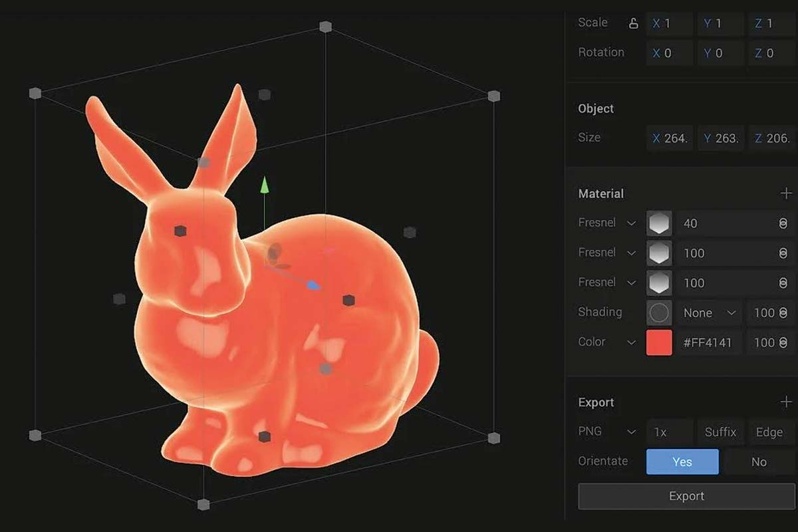Image resolution: width=798 pixels, height=532 pixels.
Task: Click the Size Z 206 field
Action: tap(771, 138)
